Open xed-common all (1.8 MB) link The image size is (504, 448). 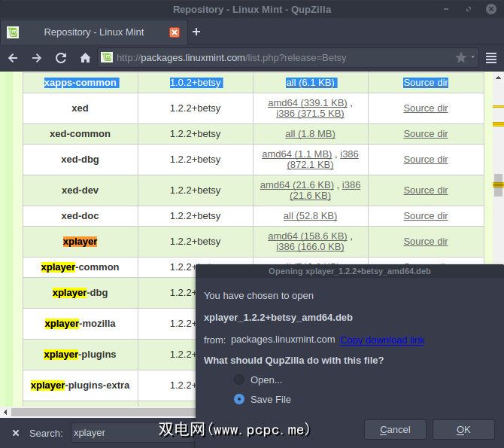click(x=310, y=134)
